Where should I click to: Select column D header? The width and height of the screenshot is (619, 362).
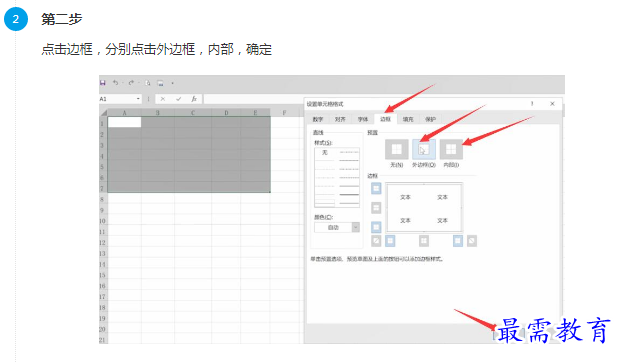pos(226,113)
